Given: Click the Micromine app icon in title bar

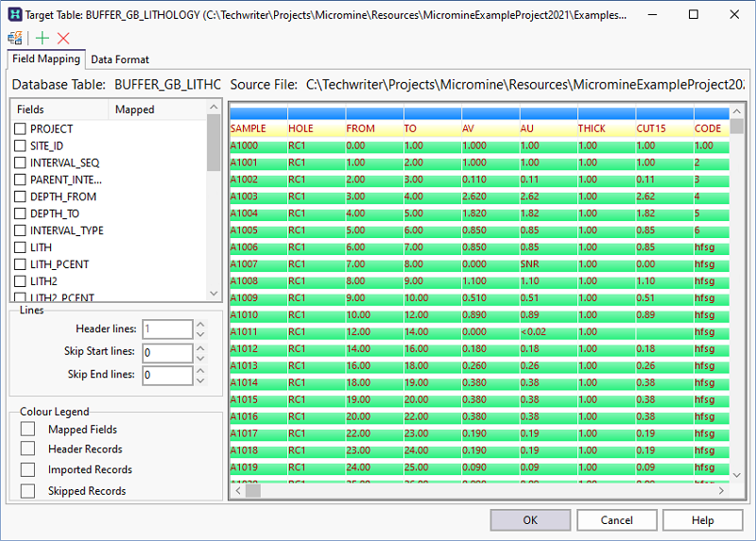Looking at the screenshot, I should point(15,14).
